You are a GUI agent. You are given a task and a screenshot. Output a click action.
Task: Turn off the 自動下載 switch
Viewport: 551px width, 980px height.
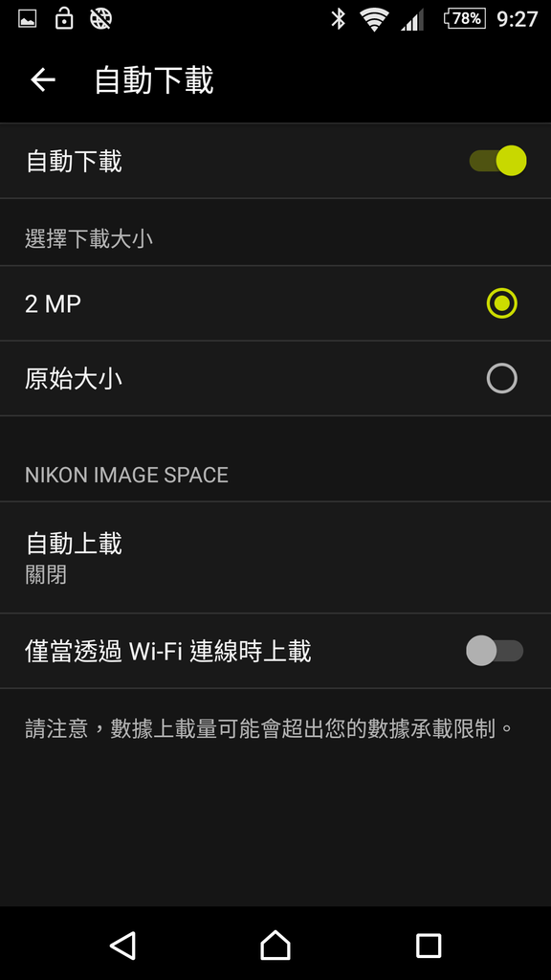[x=497, y=161]
